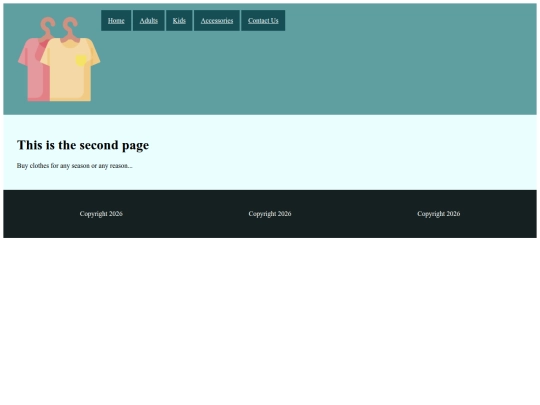The height and width of the screenshot is (405, 540).
Task: Open the Home navigation link
Action: 116,21
